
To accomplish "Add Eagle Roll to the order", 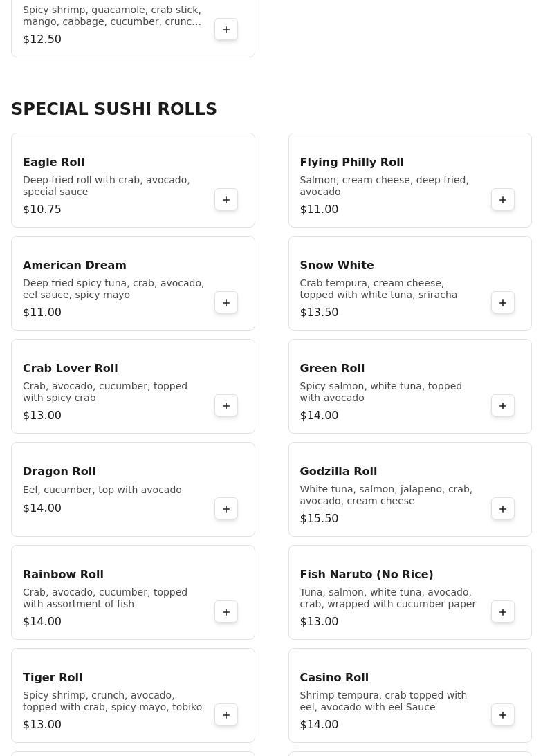I will click(226, 200).
